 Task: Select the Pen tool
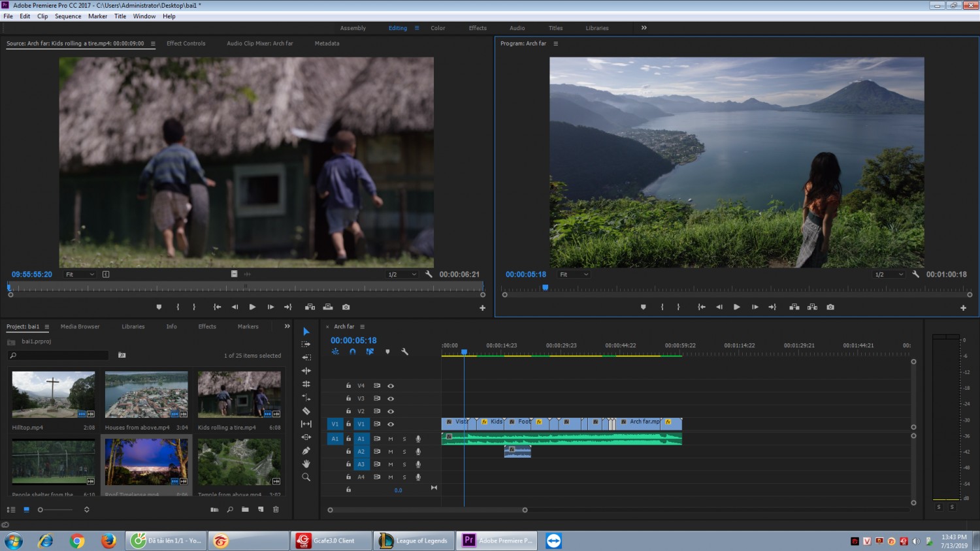coord(306,450)
